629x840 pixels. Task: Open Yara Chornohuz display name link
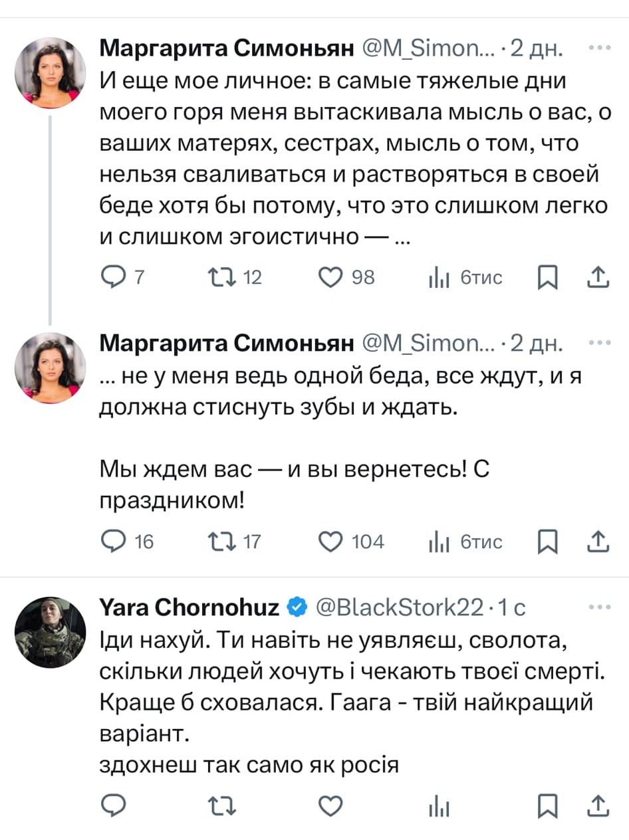(x=189, y=606)
